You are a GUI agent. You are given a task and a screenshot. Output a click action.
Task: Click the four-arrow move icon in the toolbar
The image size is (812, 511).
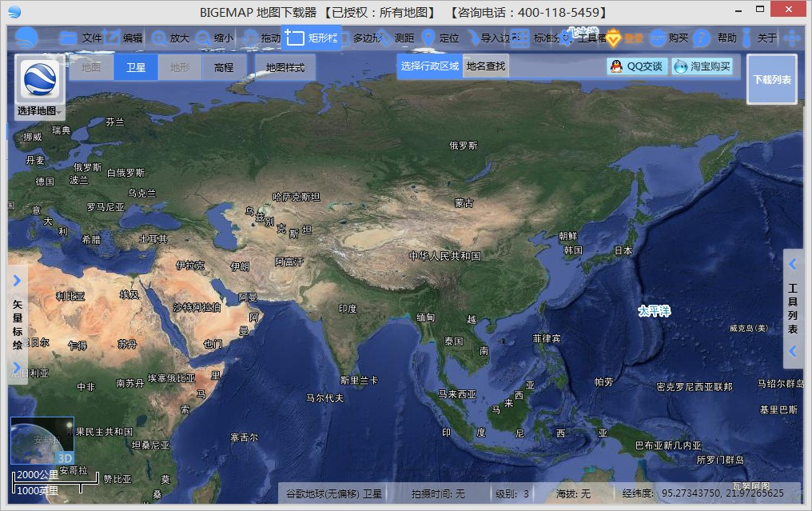pyautogui.click(x=792, y=38)
